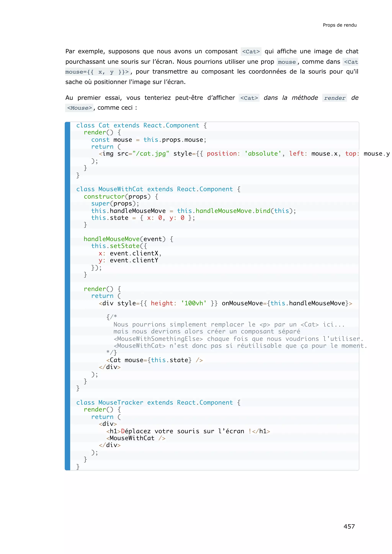Click the img src "/cat.jpg" text
The height and width of the screenshot is (554, 392).
(151, 154)
